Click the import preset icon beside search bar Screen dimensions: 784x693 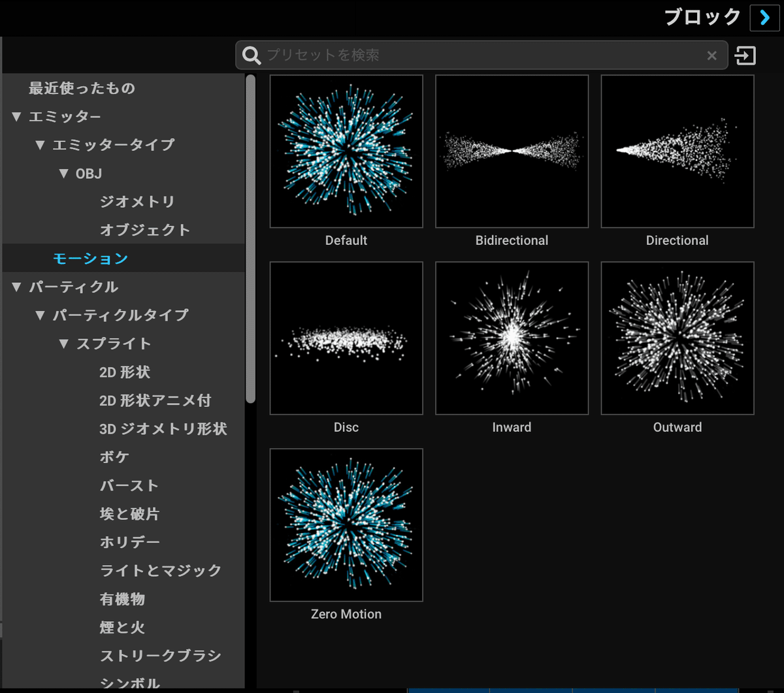(x=745, y=56)
